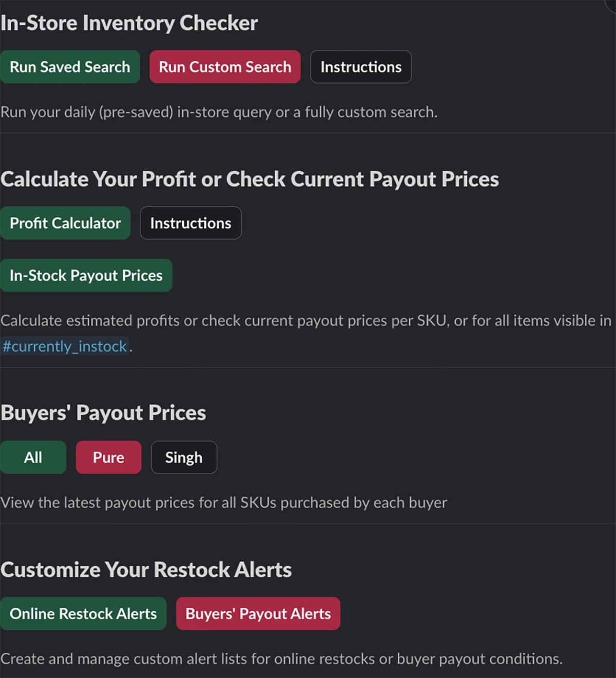Start a Run Custom Search query
Image resolution: width=616 pixels, height=678 pixels.
[225, 67]
